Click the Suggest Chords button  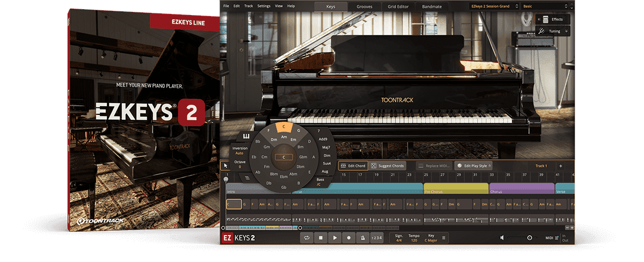387,166
